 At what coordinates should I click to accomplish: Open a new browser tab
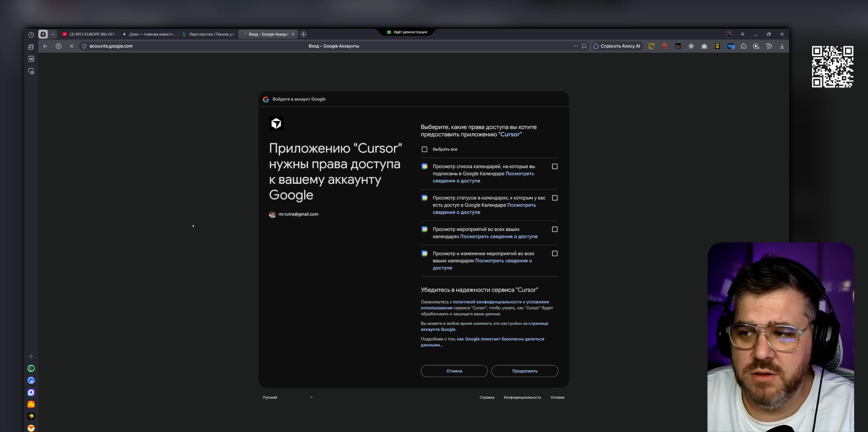click(x=304, y=34)
